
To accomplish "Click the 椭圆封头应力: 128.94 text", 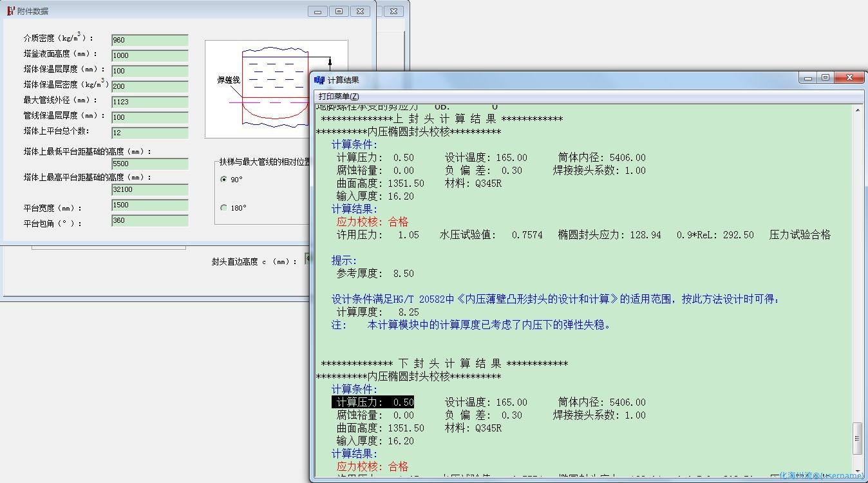I will (x=609, y=235).
